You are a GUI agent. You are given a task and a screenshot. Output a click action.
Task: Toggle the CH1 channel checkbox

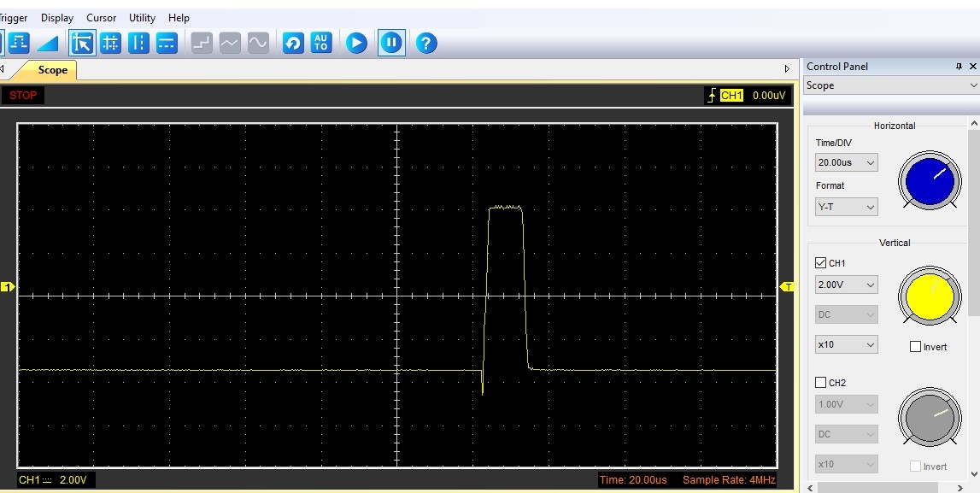pos(821,263)
